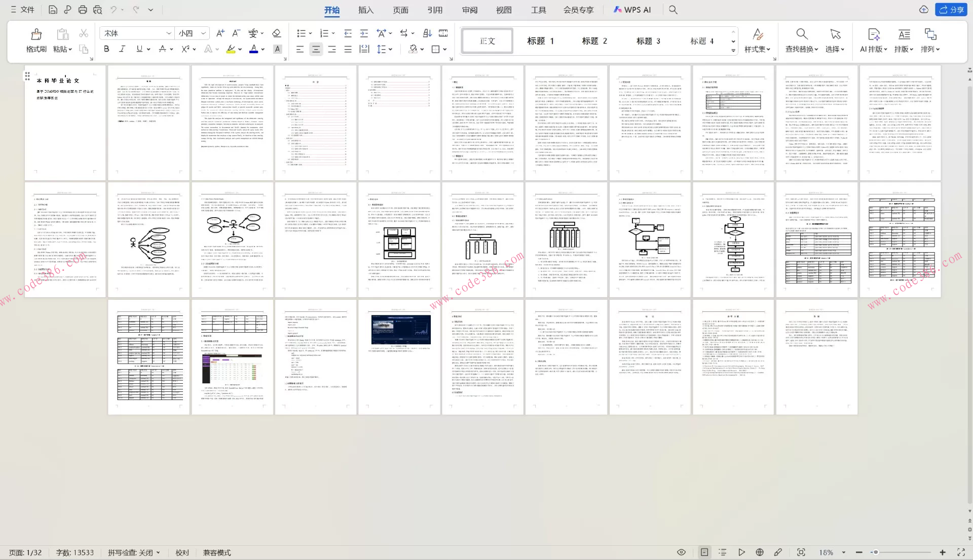Click the zoom slider handle
973x560 pixels.
coord(875,552)
